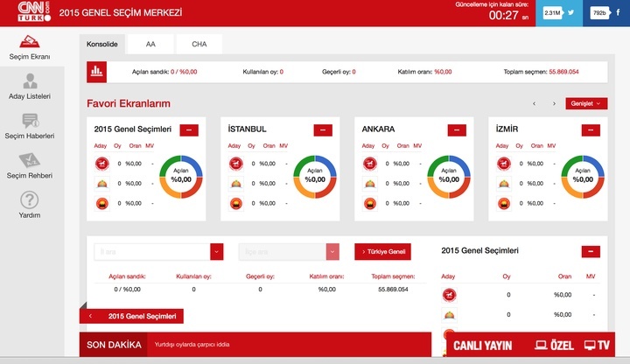Switch to the AA tab
630x364 pixels.
click(x=150, y=45)
